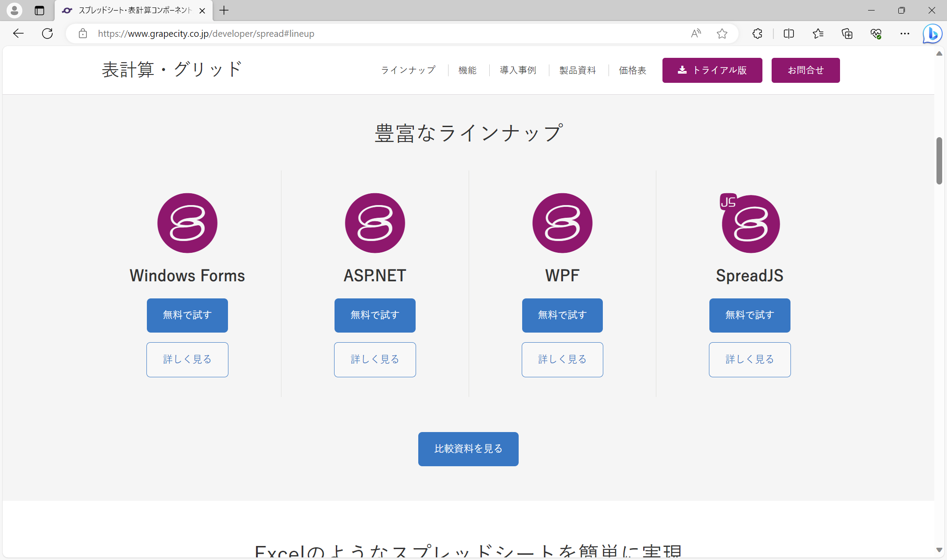947x560 pixels.
Task: Open the Favorites list icon
Action: [818, 33]
